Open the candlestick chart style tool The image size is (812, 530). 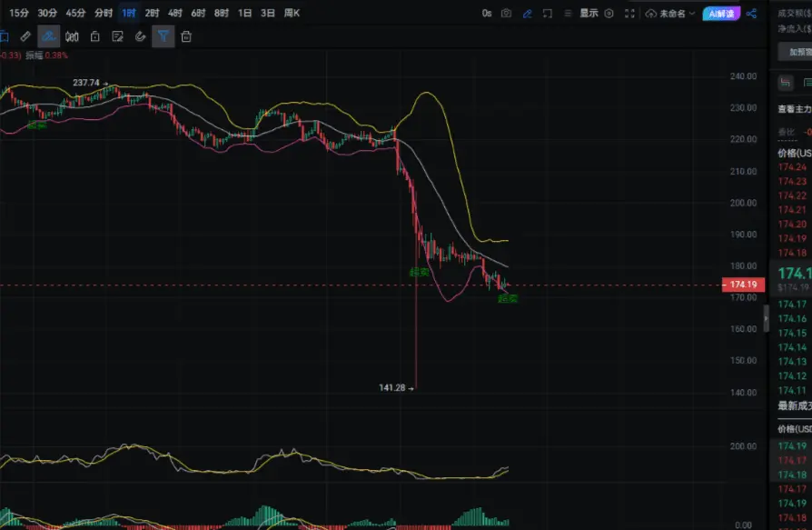click(72, 36)
